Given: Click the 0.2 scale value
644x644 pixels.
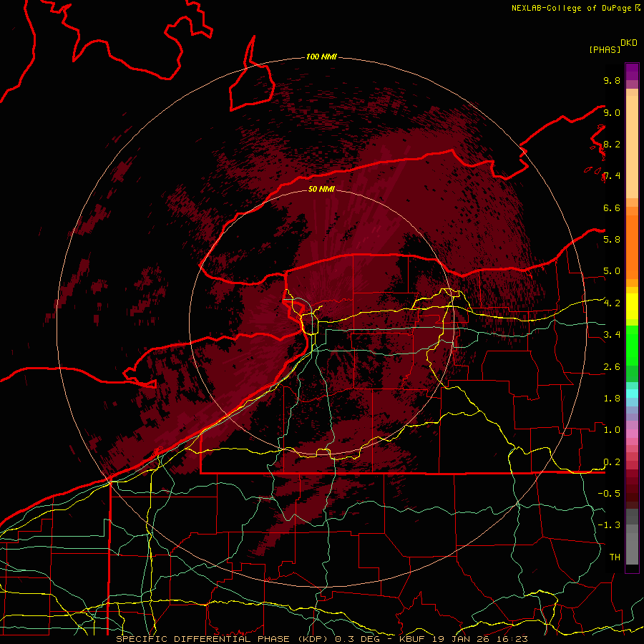Looking at the screenshot, I should tap(612, 462).
